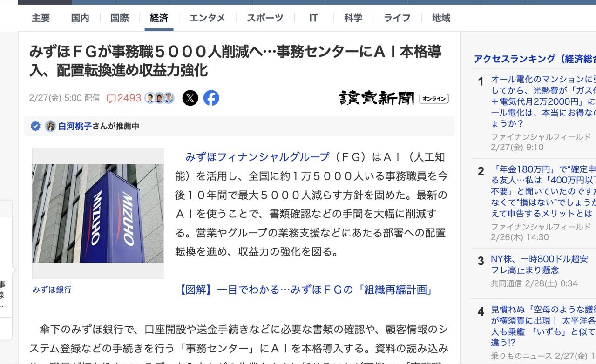
Task: Go to the スポーツ tab
Action: click(265, 18)
